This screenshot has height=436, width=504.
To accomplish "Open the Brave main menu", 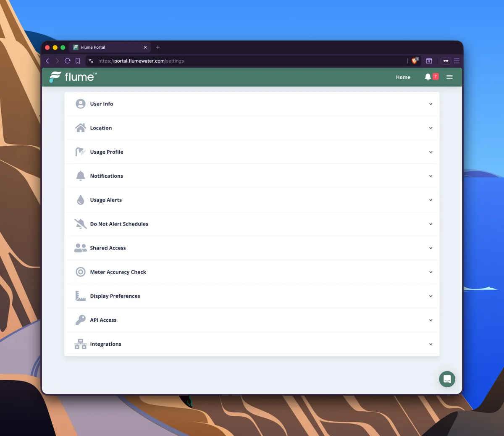I will [x=457, y=61].
